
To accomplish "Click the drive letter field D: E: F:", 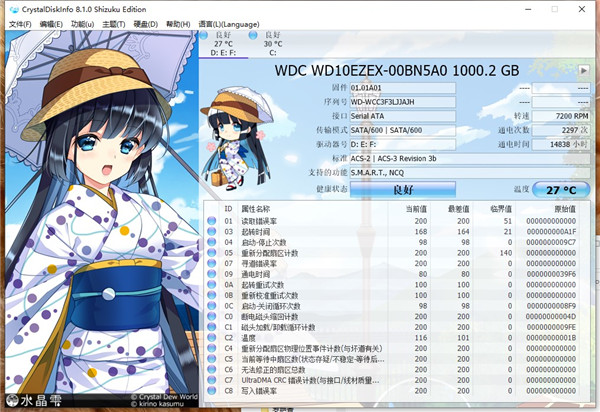I will (x=403, y=145).
